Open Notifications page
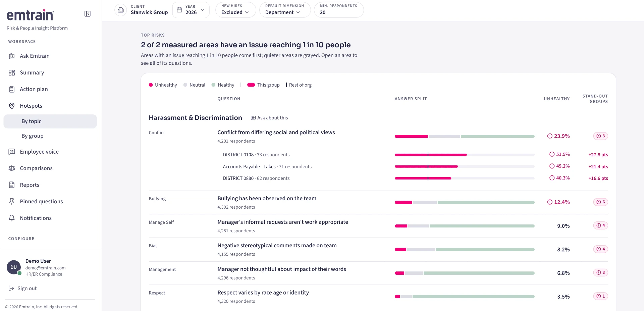This screenshot has width=644, height=311. [x=50, y=218]
